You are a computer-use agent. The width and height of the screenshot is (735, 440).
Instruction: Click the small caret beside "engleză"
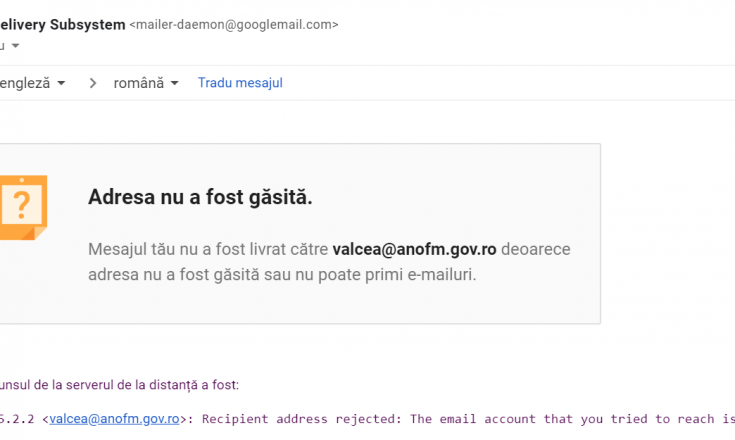click(61, 83)
